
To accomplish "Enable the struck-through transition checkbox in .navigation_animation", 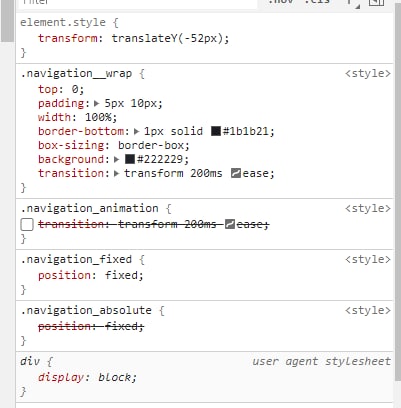I will [x=27, y=224].
